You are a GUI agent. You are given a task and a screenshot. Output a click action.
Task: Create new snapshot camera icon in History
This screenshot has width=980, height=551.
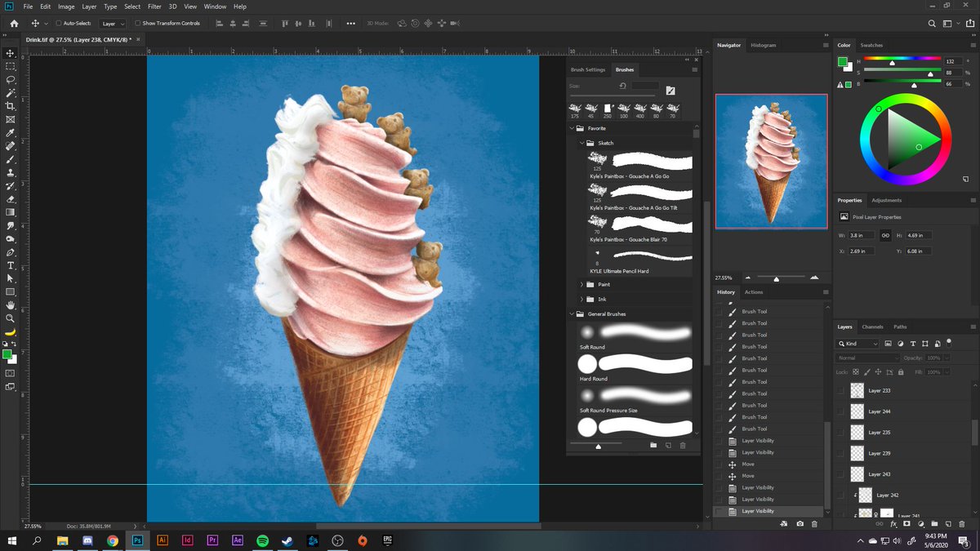tap(800, 523)
